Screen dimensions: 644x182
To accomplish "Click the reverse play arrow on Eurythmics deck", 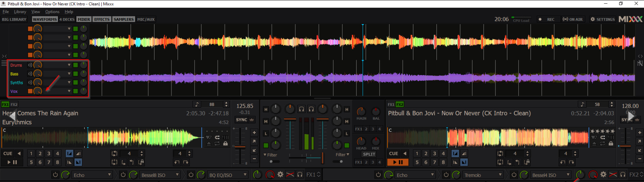I will coord(19,153).
